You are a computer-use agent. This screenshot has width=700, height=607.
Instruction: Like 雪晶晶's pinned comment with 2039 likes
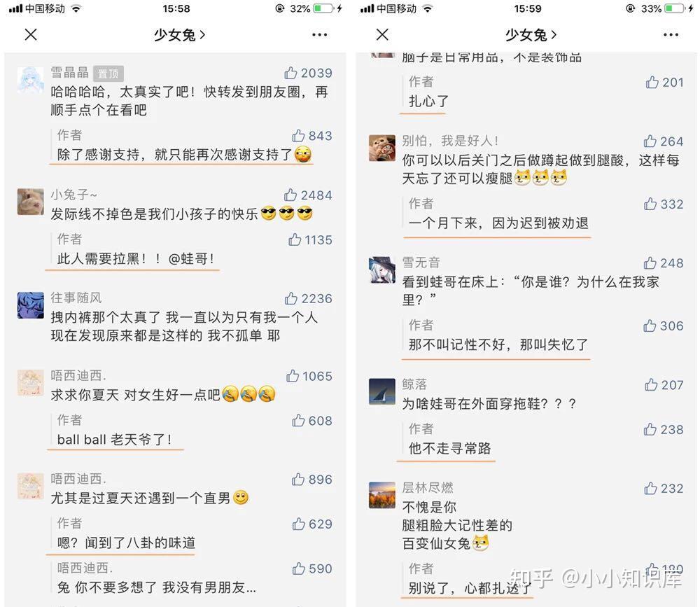click(290, 73)
